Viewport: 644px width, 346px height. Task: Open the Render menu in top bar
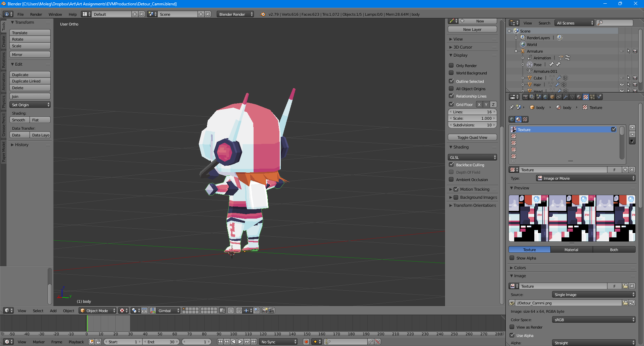tap(36, 14)
